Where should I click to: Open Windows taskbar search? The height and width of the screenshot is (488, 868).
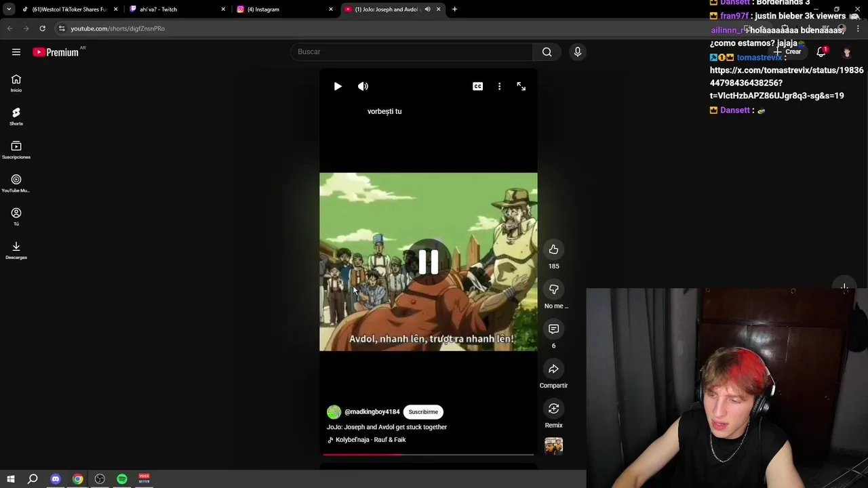pos(33,479)
